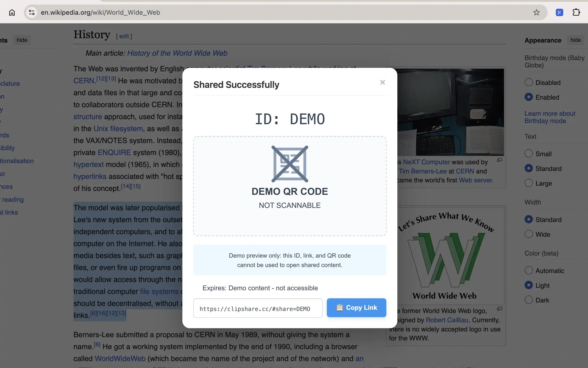Open the hyperlinks link
Image resolution: width=588 pixels, height=368 pixels.
click(x=90, y=176)
